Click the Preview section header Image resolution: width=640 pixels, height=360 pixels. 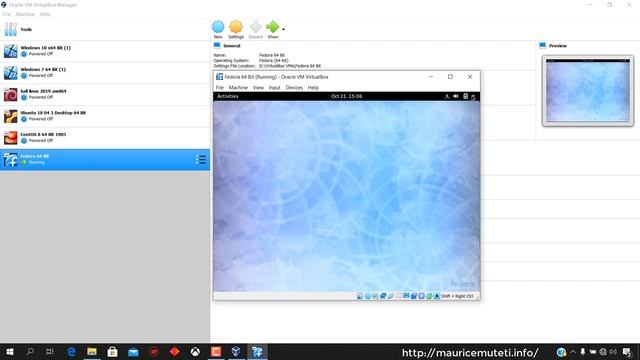click(558, 46)
